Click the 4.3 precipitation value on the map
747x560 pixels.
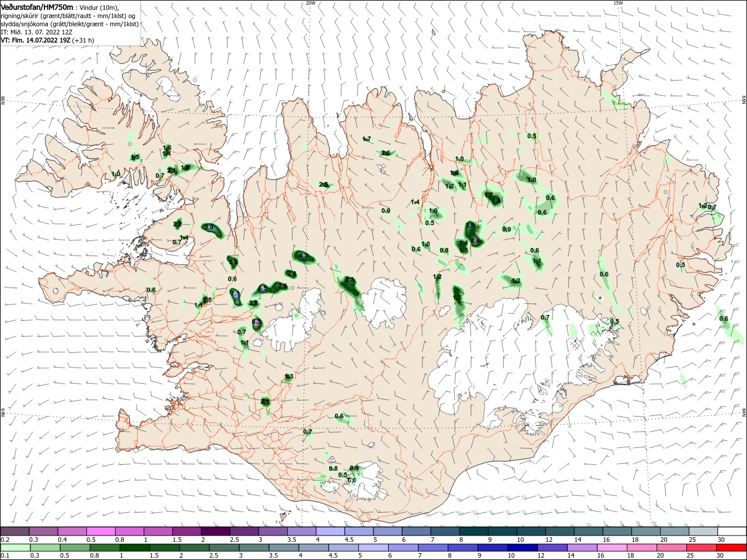pyautogui.click(x=303, y=256)
